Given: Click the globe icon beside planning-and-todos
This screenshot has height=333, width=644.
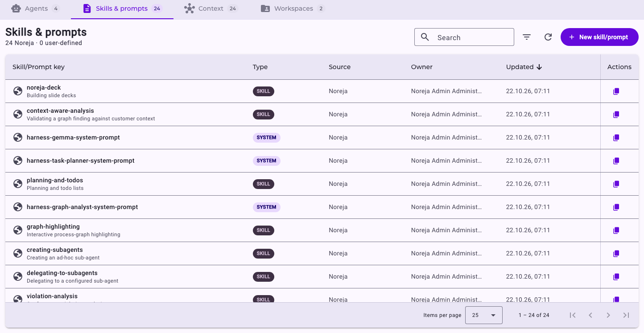Looking at the screenshot, I should tap(18, 184).
